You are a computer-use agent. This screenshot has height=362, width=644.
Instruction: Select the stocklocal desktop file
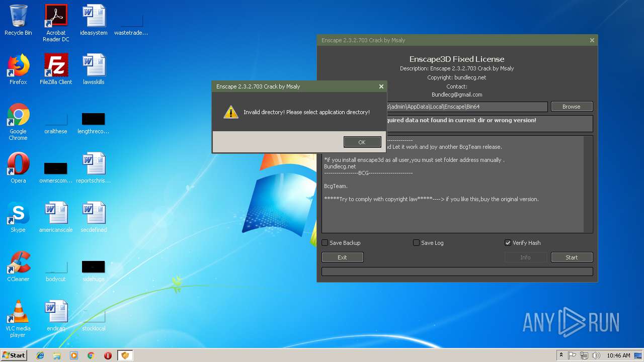pos(94,320)
